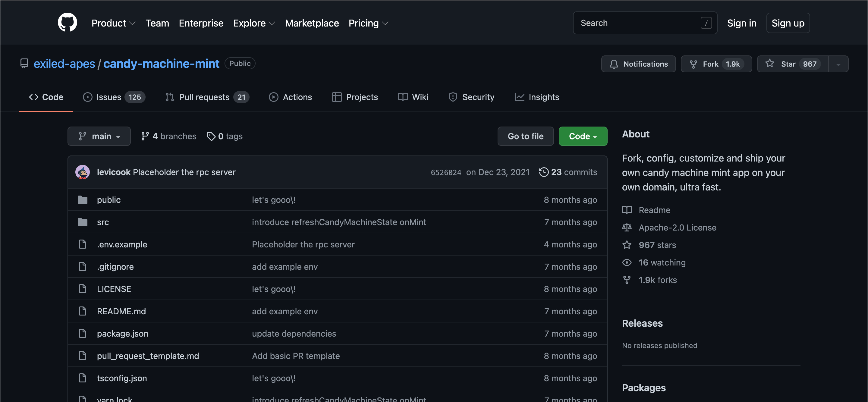The width and height of the screenshot is (868, 402).
Task: Open the Pull requests tab
Action: (x=207, y=97)
